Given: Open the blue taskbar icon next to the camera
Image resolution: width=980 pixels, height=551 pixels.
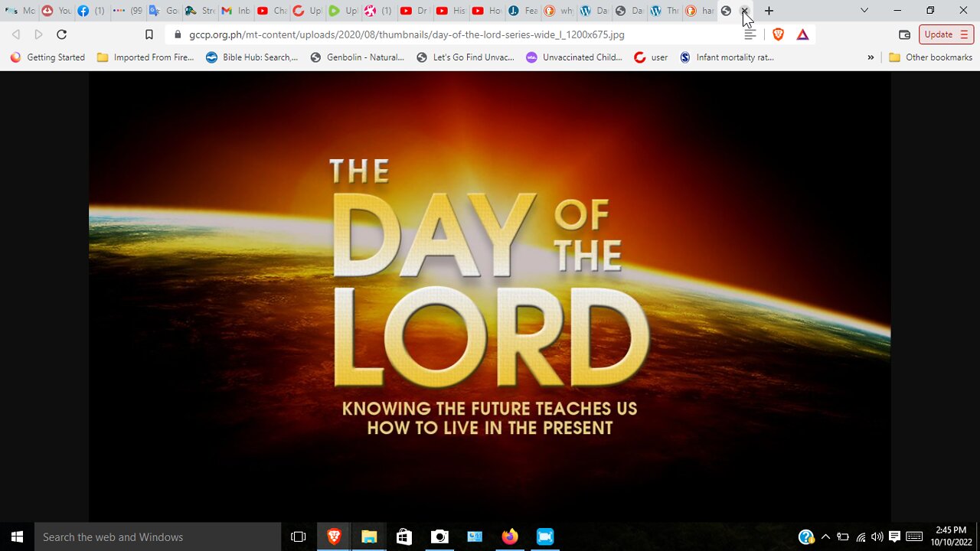Looking at the screenshot, I should tap(475, 536).
